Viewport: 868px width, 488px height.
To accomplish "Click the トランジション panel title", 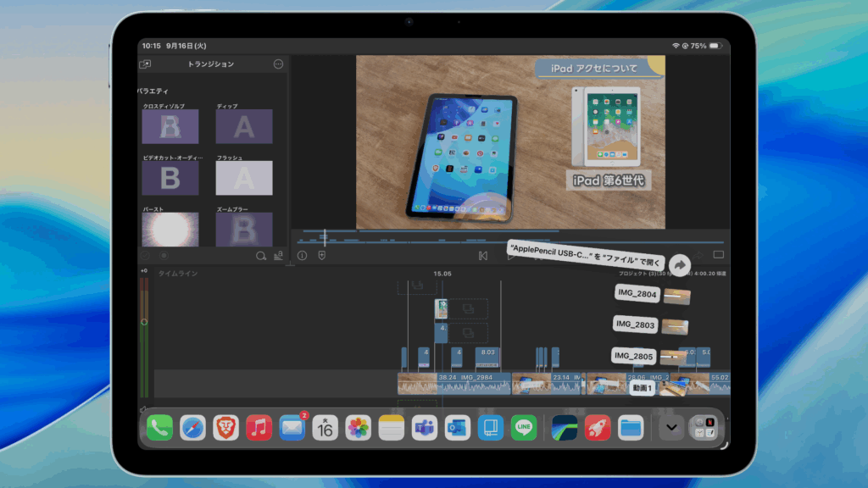I will [x=211, y=64].
